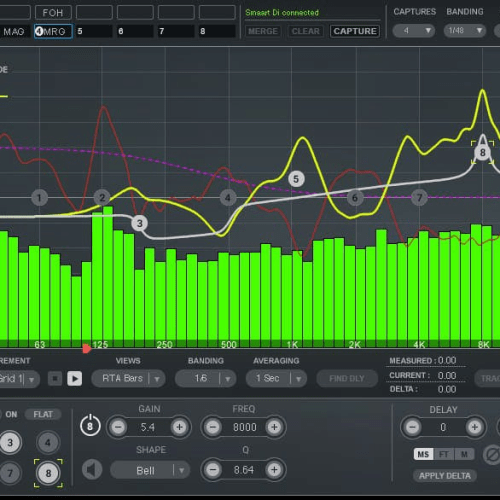
Task: Open the RTA Bars views dropdown
Action: click(x=129, y=378)
